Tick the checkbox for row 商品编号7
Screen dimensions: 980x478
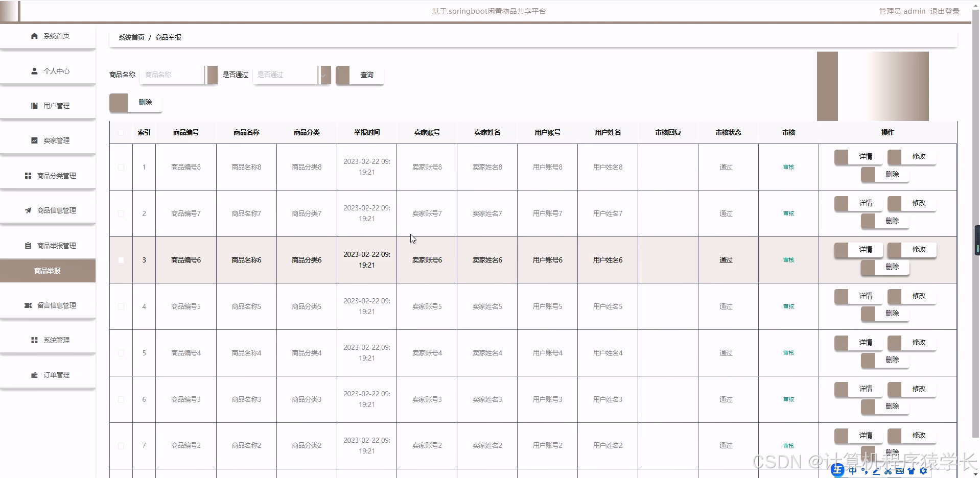coord(121,213)
